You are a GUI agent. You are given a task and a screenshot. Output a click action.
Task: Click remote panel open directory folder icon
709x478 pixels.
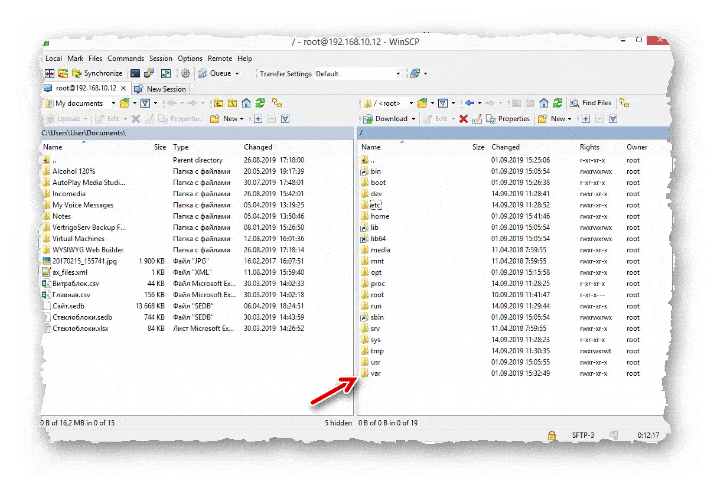(x=422, y=104)
